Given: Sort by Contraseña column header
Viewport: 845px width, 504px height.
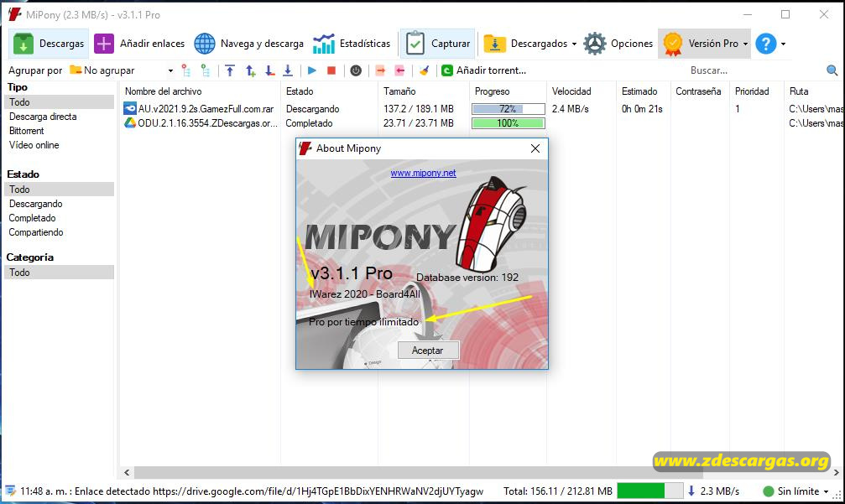Looking at the screenshot, I should pos(700,91).
